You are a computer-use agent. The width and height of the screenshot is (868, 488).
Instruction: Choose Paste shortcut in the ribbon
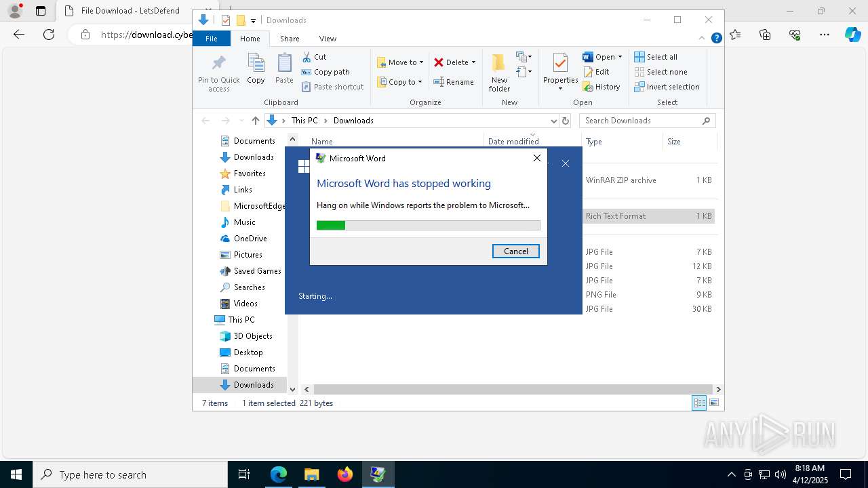pos(333,87)
